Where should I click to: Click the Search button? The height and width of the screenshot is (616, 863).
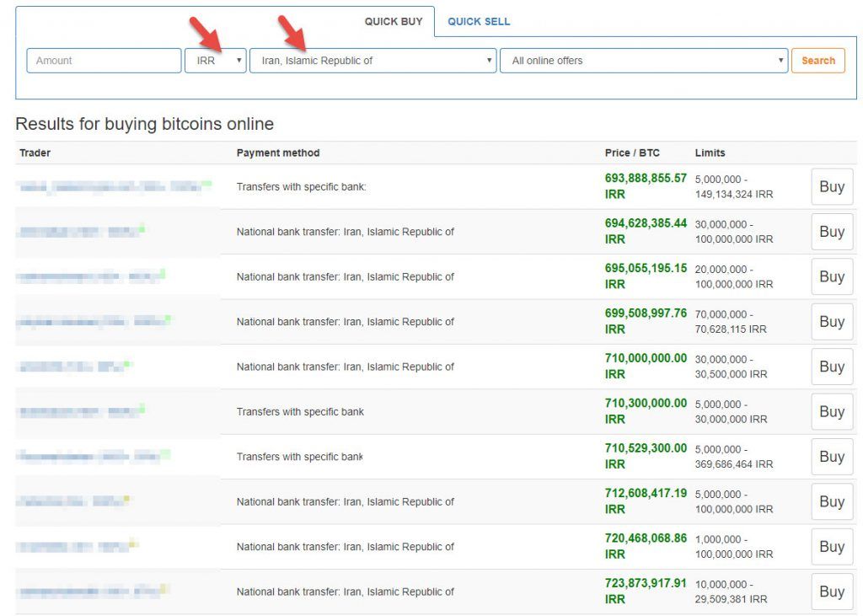pyautogui.click(x=817, y=61)
